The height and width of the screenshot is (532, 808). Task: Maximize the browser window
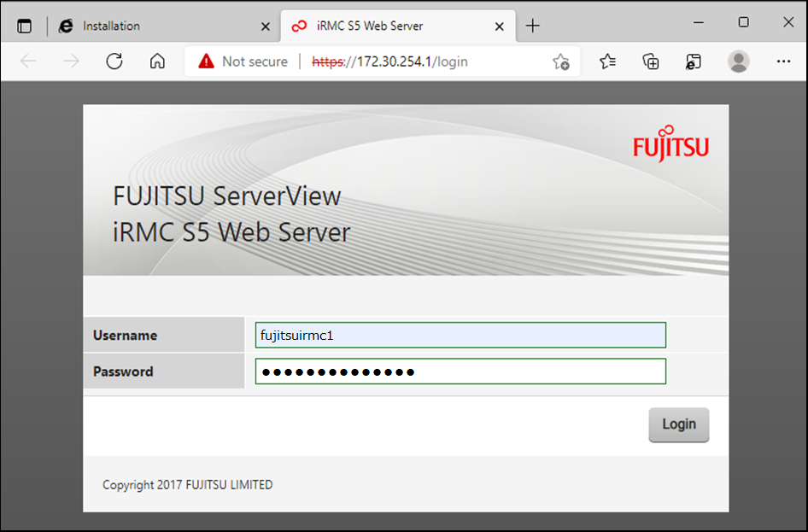click(744, 23)
